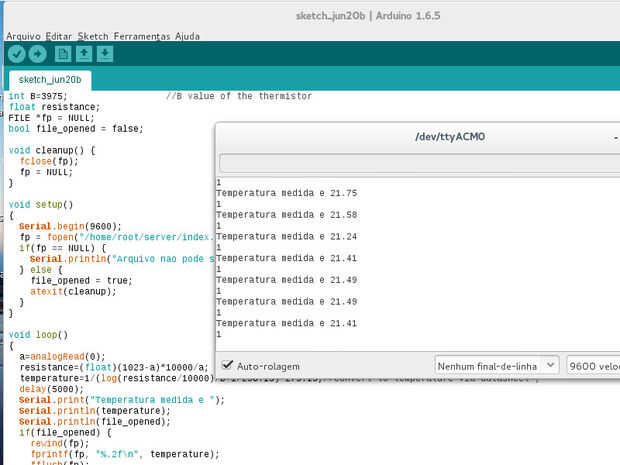Viewport: 620px width, 465px height.
Task: Open the Editar menu
Action: pyautogui.click(x=59, y=36)
